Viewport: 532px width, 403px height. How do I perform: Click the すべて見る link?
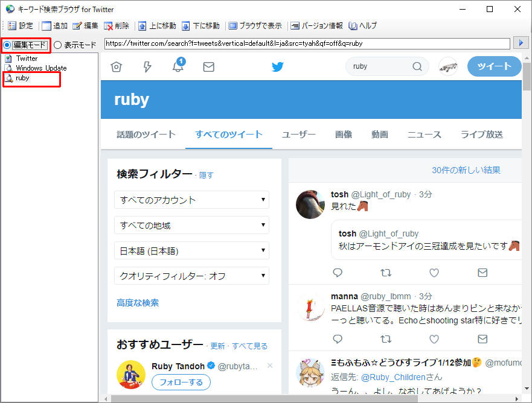(x=250, y=346)
